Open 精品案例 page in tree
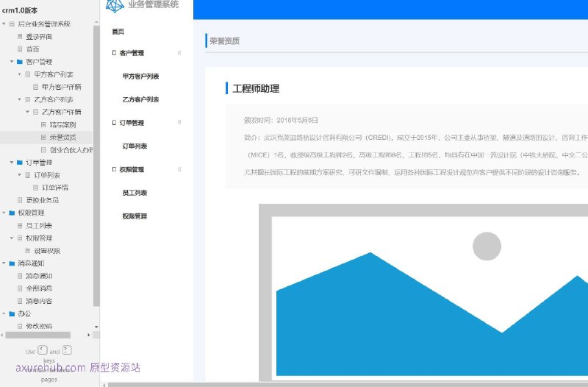The height and width of the screenshot is (387, 588). (63, 124)
